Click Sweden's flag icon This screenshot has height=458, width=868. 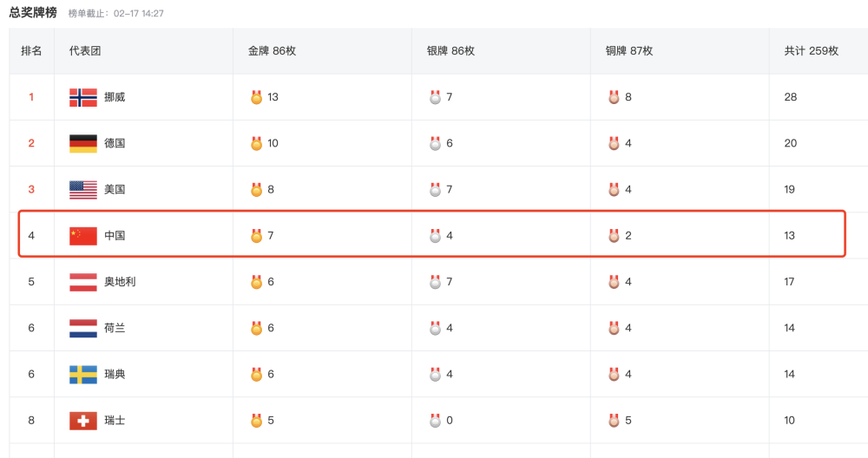coord(83,375)
